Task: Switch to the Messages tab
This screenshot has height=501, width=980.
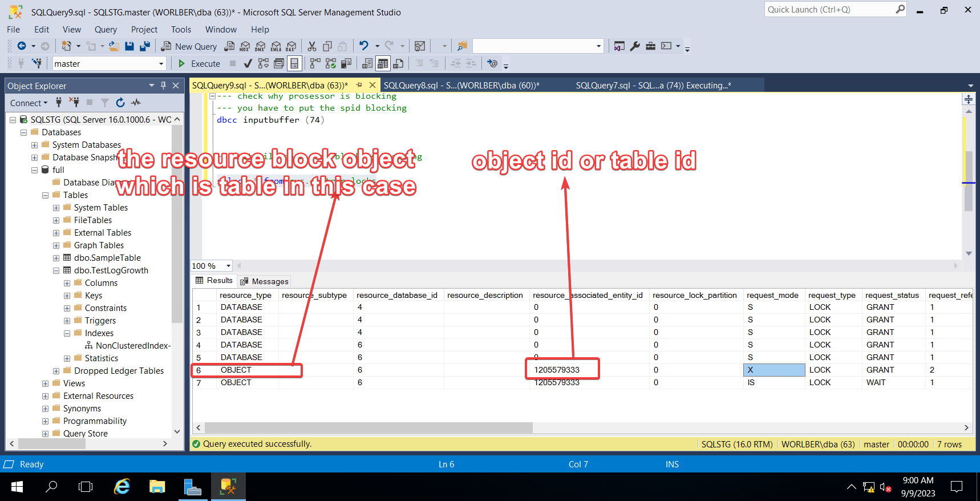Action: tap(264, 281)
